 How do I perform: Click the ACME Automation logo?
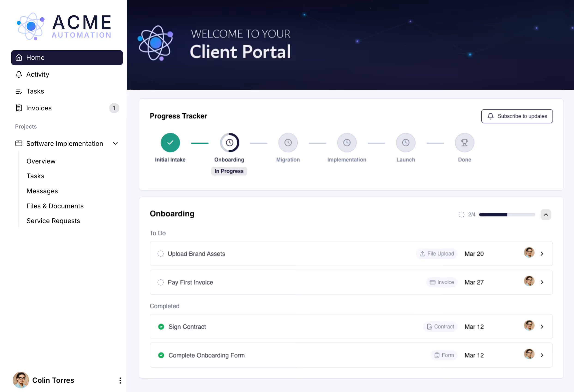(64, 26)
